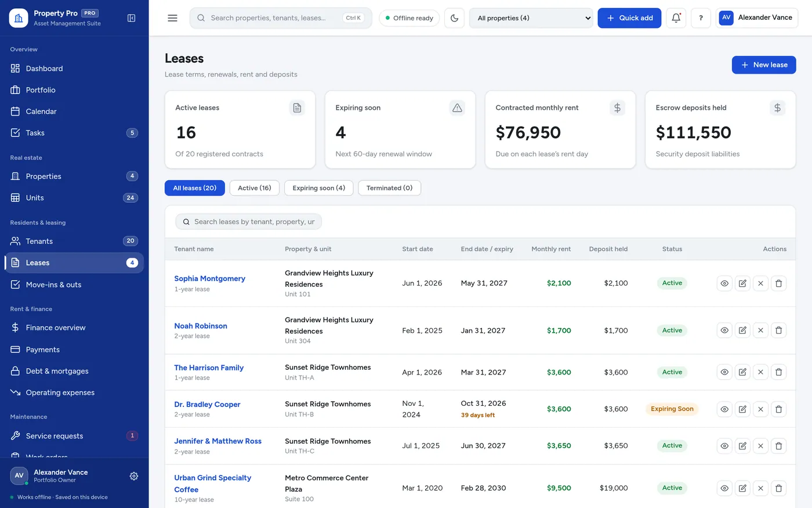
Task: Delete Jennifer & Matthew Ross lease
Action: (x=778, y=446)
